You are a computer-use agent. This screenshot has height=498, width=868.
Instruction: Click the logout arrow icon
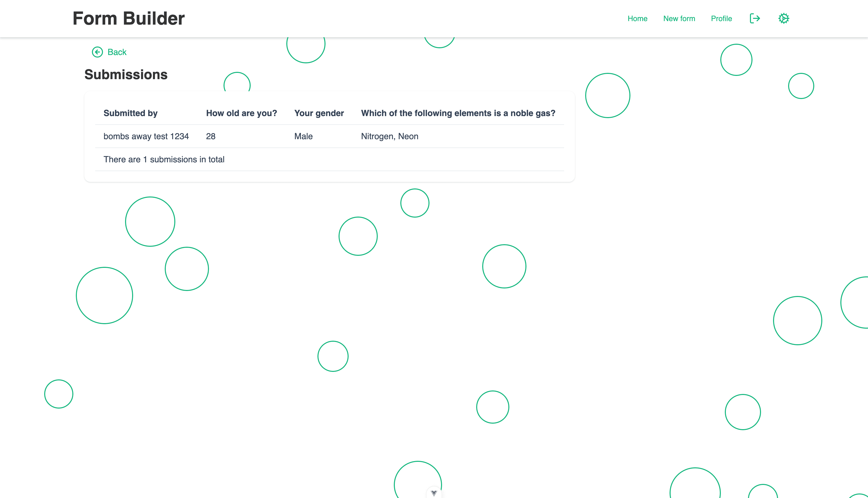click(754, 19)
